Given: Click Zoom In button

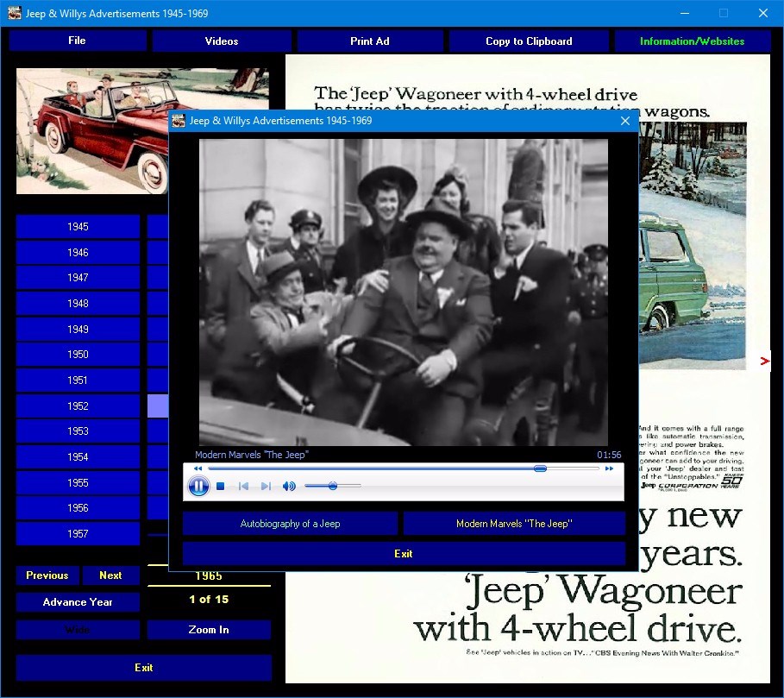Looking at the screenshot, I should tap(209, 630).
